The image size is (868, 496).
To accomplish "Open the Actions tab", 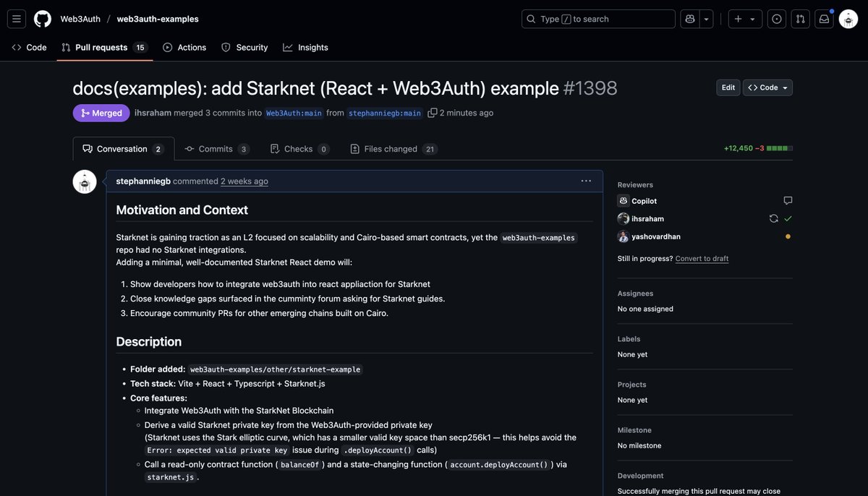I will coord(184,48).
